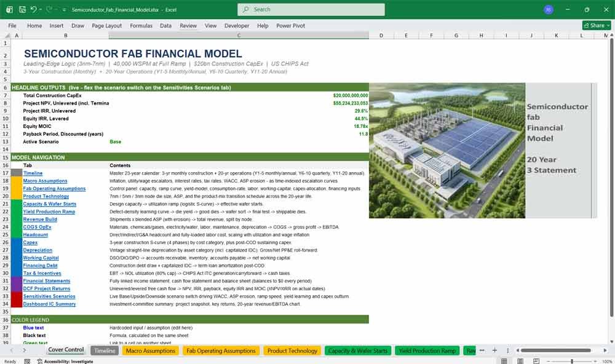
Task: Follow the Macro Assumptions hyperlink
Action: tap(45, 181)
